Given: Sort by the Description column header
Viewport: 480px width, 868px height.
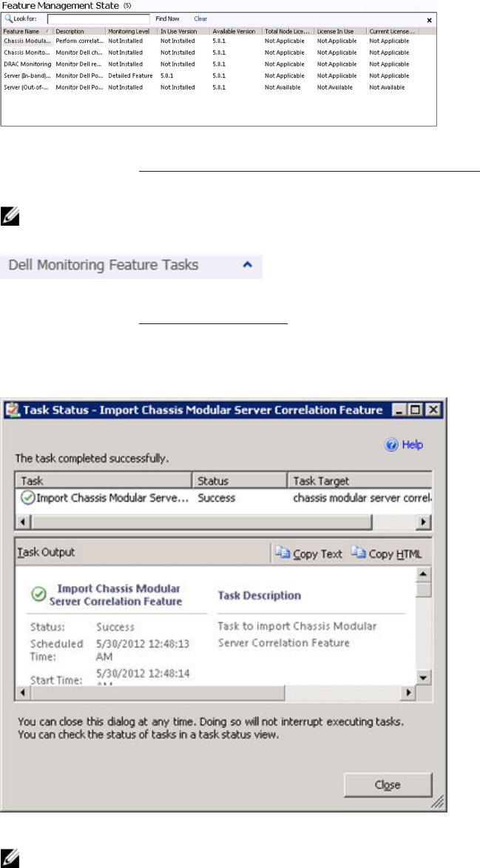Looking at the screenshot, I should click(x=79, y=32).
